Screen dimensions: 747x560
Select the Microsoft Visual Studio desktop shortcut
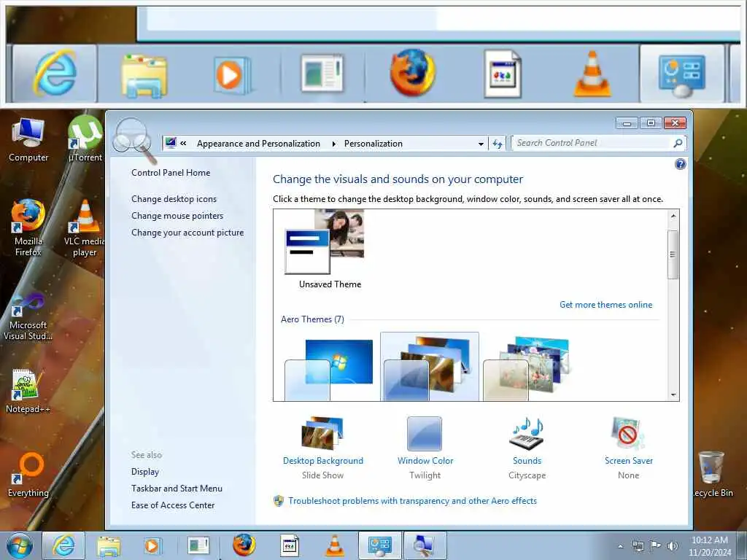(x=28, y=316)
